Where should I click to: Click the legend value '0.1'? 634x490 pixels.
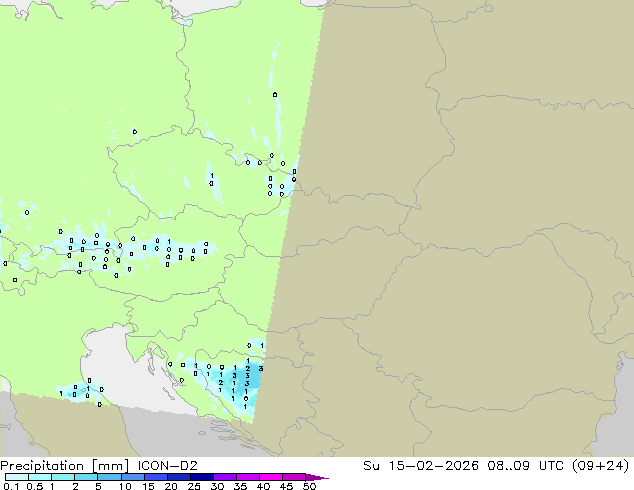(11, 486)
